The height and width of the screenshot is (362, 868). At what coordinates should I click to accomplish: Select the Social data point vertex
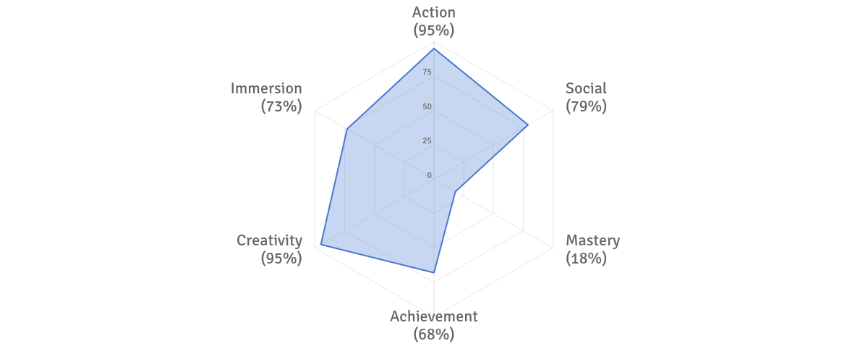(x=528, y=125)
